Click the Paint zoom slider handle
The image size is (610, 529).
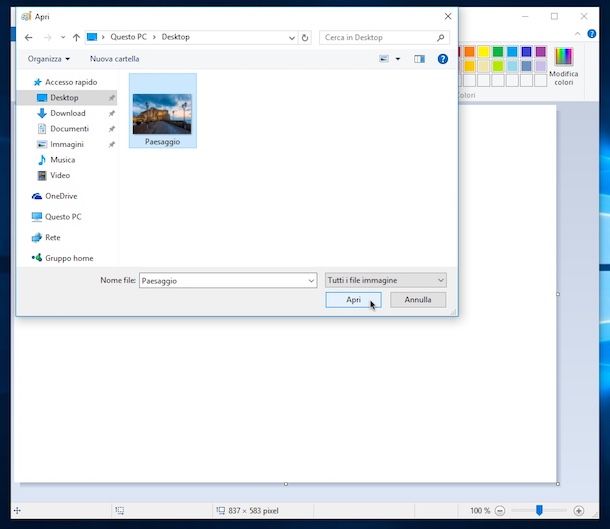pos(539,511)
